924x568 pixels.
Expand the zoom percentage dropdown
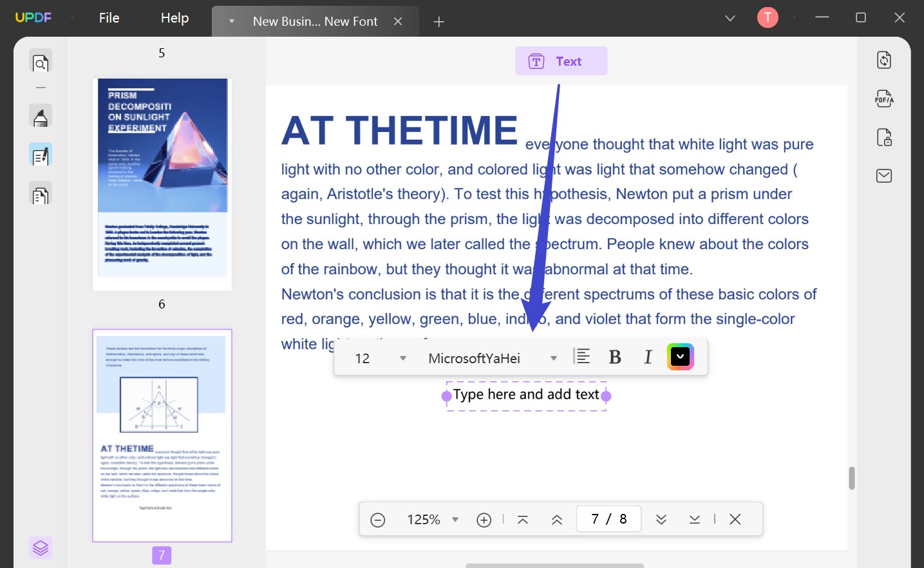click(455, 519)
